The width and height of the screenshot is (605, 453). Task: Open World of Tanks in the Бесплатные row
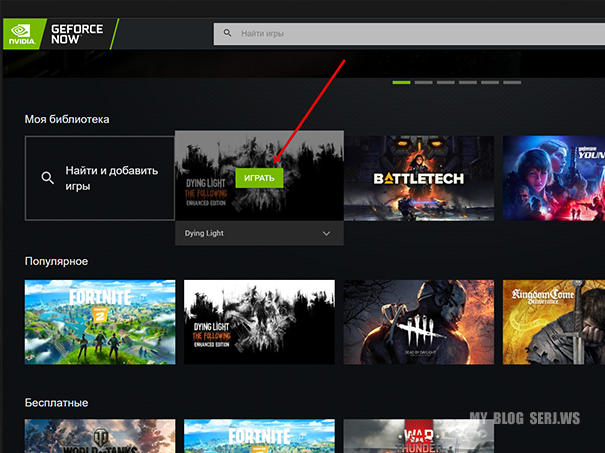coord(100,437)
